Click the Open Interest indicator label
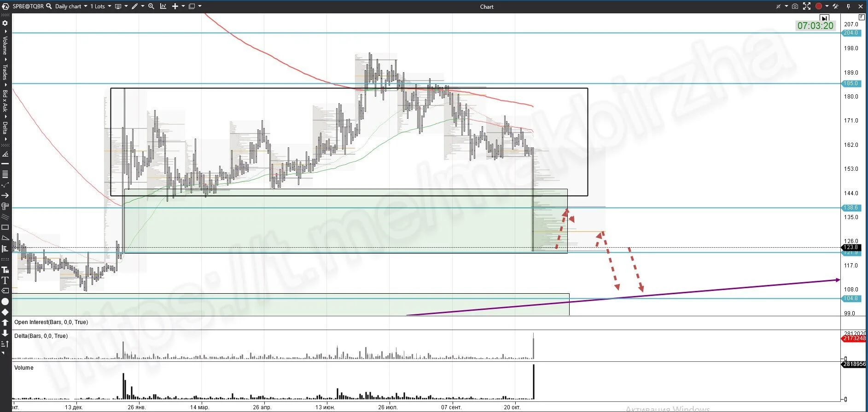The image size is (868, 412). point(51,322)
